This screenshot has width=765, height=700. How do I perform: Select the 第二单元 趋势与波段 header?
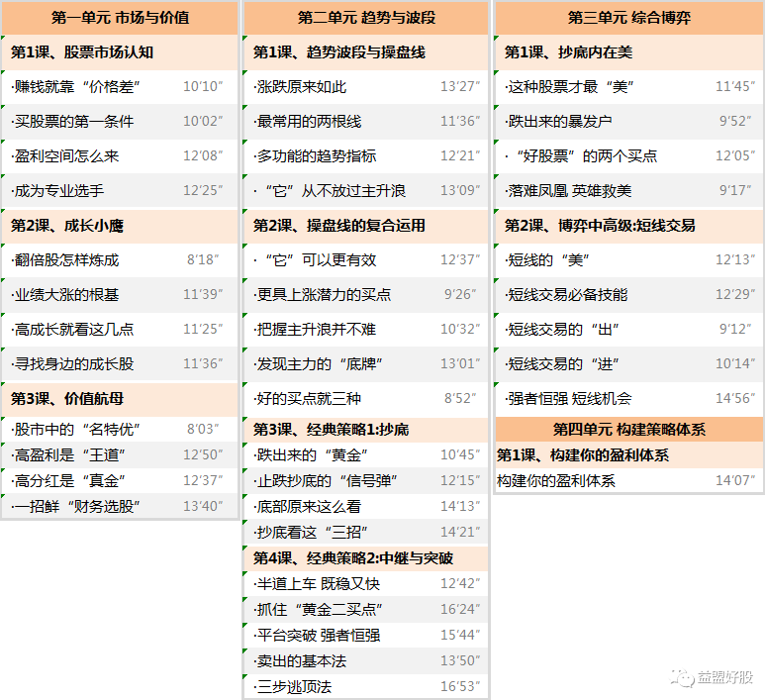[x=366, y=18]
